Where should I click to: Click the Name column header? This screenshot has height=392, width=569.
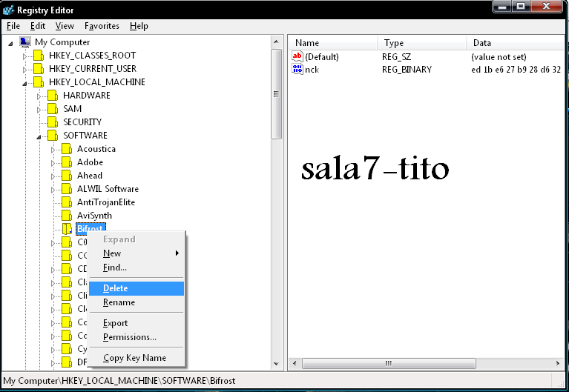pyautogui.click(x=333, y=43)
